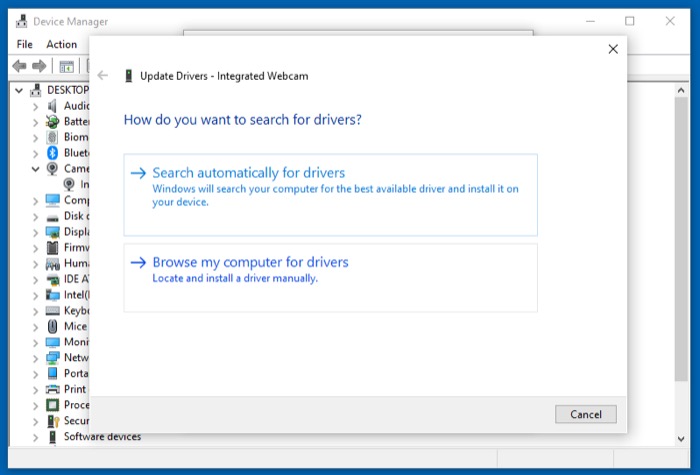Expand the Disk drives category
Screen dimensions: 700x475
click(35, 217)
